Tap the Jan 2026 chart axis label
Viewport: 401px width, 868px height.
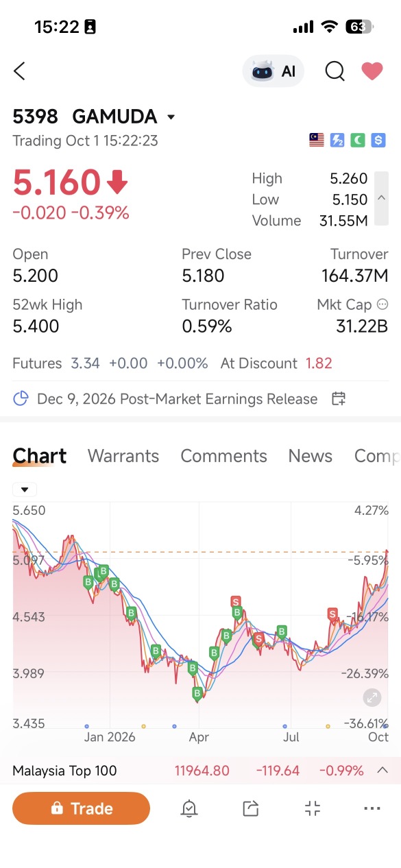pos(110,738)
